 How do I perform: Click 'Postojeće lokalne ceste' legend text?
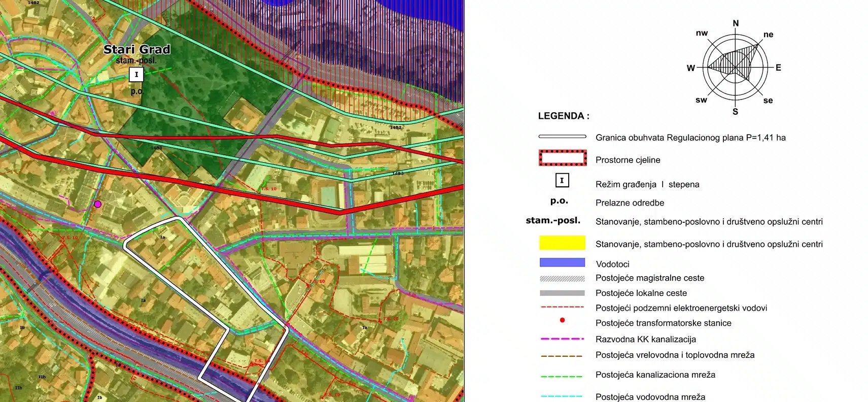point(641,293)
